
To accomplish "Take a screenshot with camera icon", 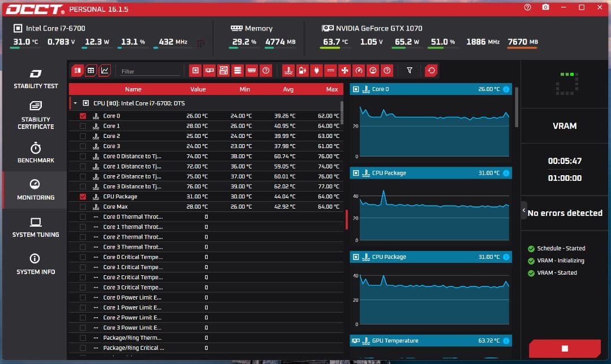I will click(545, 7).
